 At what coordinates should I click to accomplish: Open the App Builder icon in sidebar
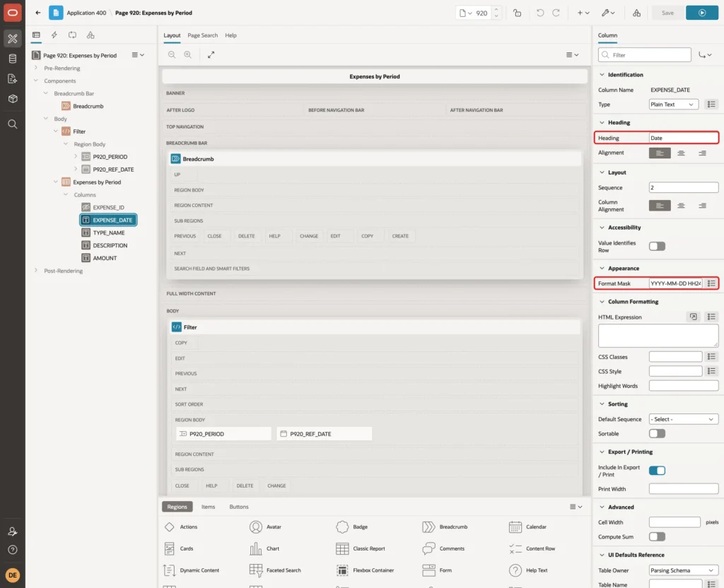point(13,39)
